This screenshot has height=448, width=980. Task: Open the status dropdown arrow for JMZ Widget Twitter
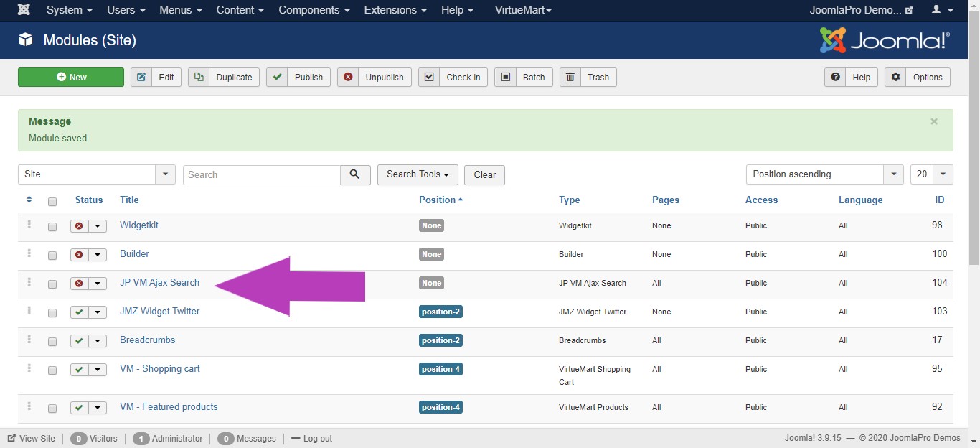pos(98,312)
